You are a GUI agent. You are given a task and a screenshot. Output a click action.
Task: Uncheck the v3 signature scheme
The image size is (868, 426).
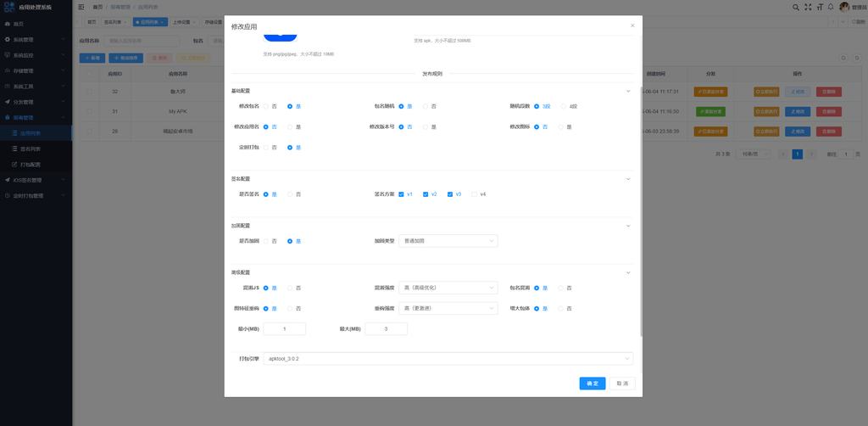coord(450,194)
